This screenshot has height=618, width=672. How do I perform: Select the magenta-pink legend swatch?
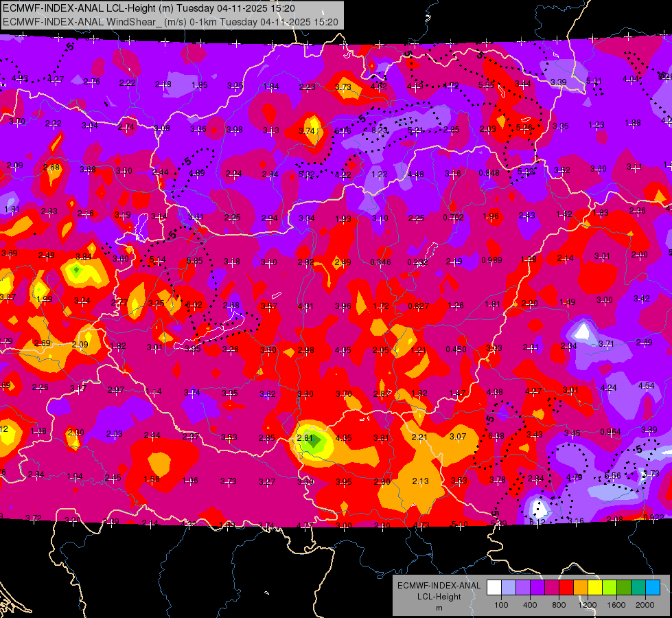[552, 588]
